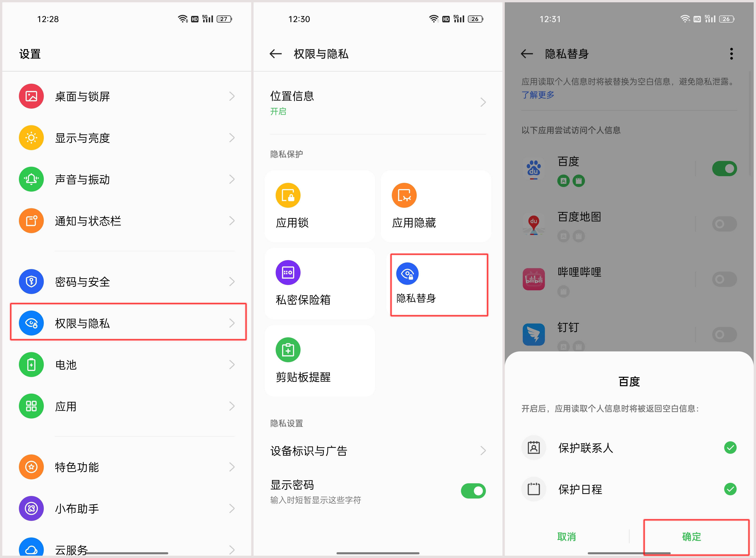Open 特色功能 row chevron
The width and height of the screenshot is (756, 558).
(x=232, y=467)
